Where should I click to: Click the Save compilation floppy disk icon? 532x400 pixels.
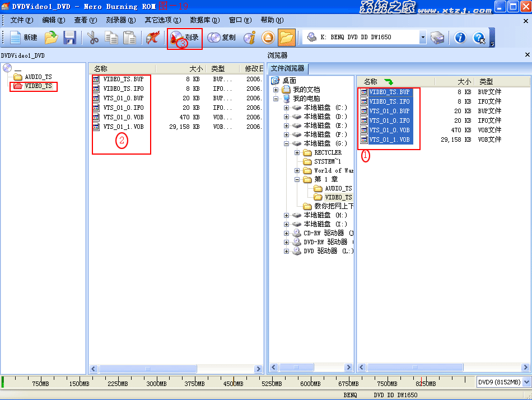[x=69, y=38]
